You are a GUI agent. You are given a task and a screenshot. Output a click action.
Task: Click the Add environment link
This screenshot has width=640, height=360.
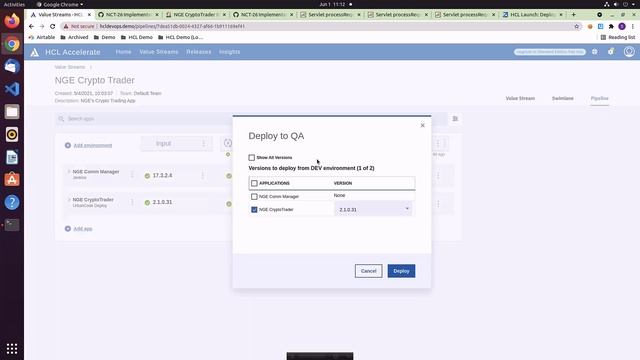pyautogui.click(x=93, y=145)
